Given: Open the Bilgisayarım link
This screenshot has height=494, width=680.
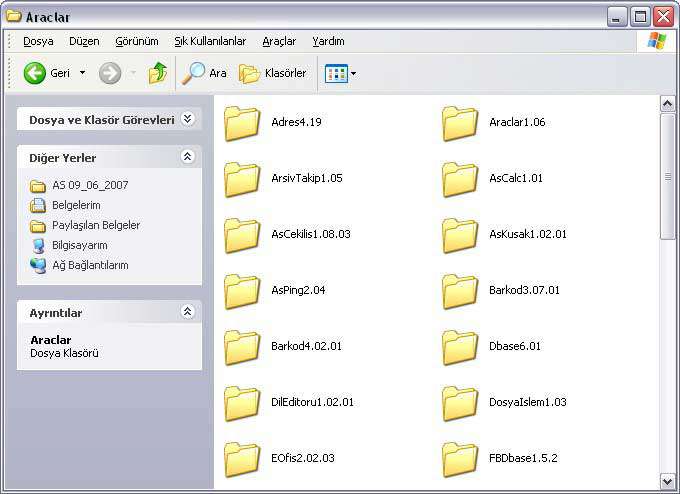Looking at the screenshot, I should [80, 245].
